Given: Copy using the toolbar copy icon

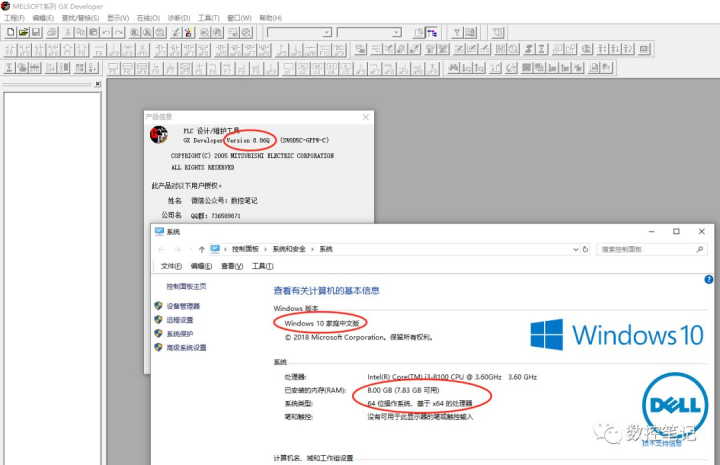Looking at the screenshot, I should click(x=81, y=33).
